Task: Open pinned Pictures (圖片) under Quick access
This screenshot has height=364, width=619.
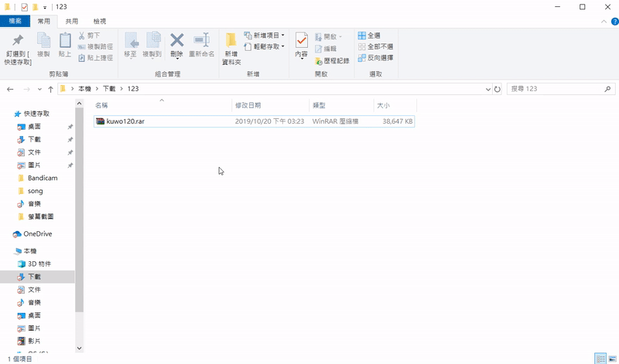Action: 34,165
